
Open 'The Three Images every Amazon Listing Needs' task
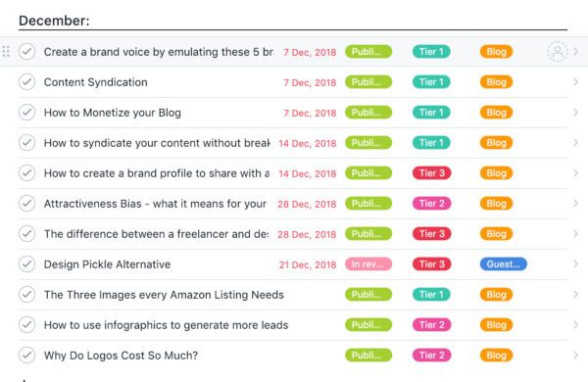tap(164, 295)
